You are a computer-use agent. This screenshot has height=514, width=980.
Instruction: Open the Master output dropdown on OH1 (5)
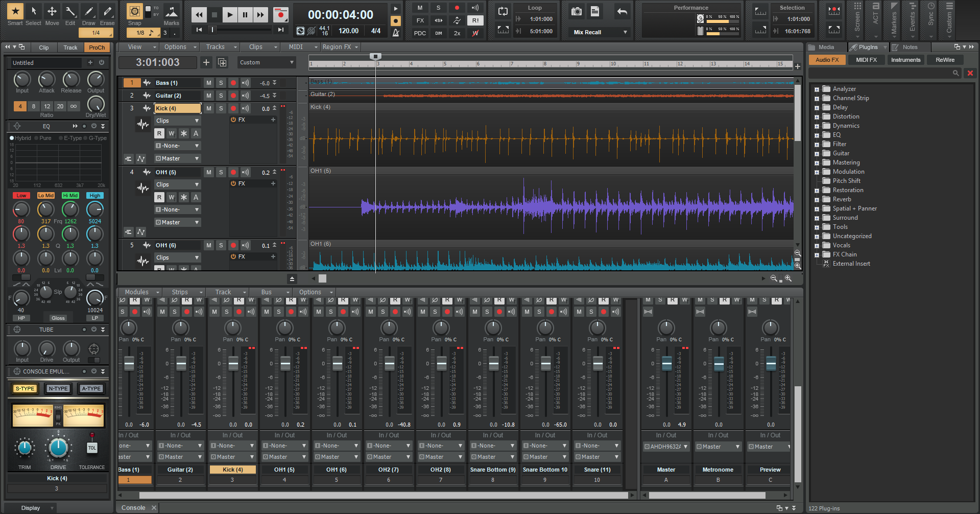pos(177,222)
